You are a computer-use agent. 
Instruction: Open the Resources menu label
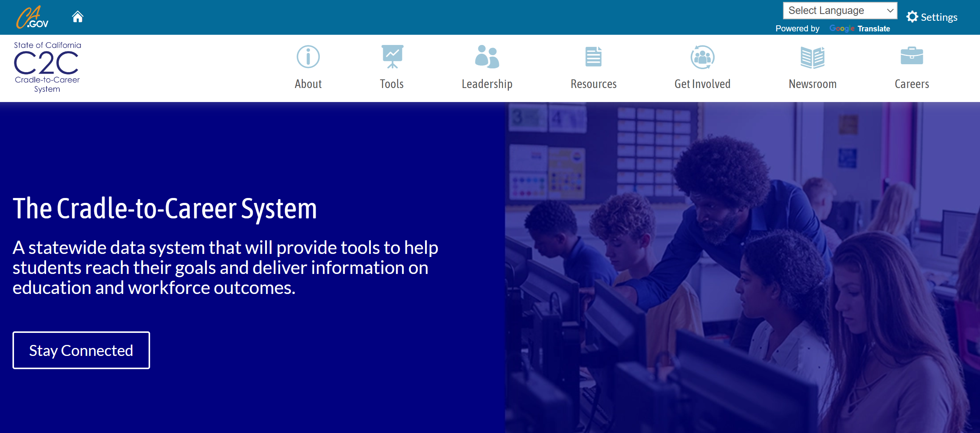pyautogui.click(x=593, y=84)
